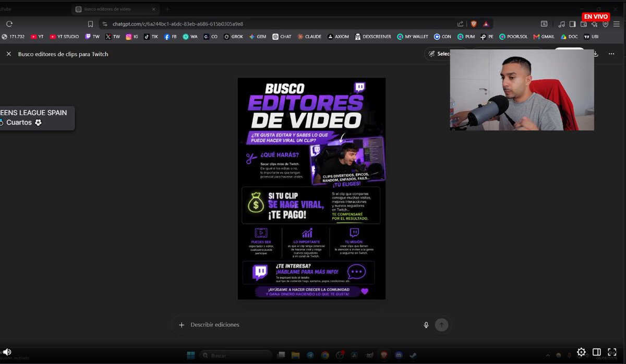626x364 pixels.
Task: Open the CON bookmark
Action: click(442, 37)
